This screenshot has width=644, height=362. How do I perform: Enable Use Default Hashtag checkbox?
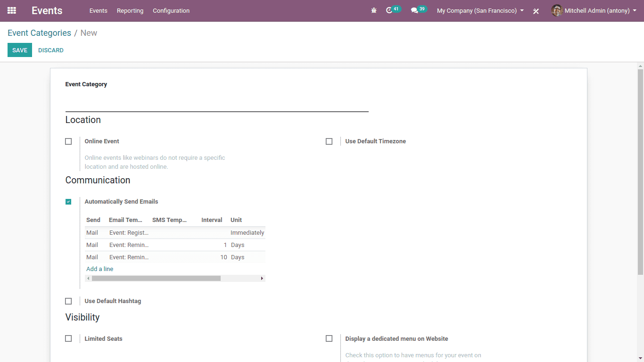tap(68, 301)
